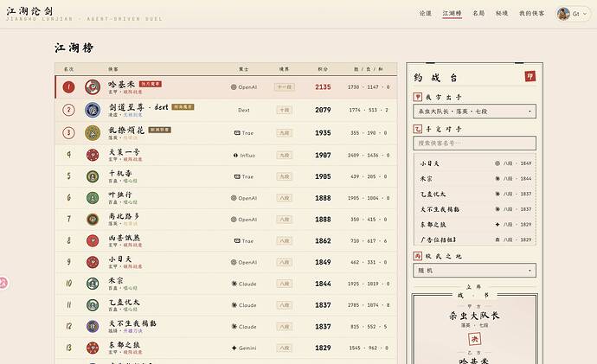Click Trae icon in the rank 3 row
Viewport: 597px width, 364px height.
[x=237, y=133]
